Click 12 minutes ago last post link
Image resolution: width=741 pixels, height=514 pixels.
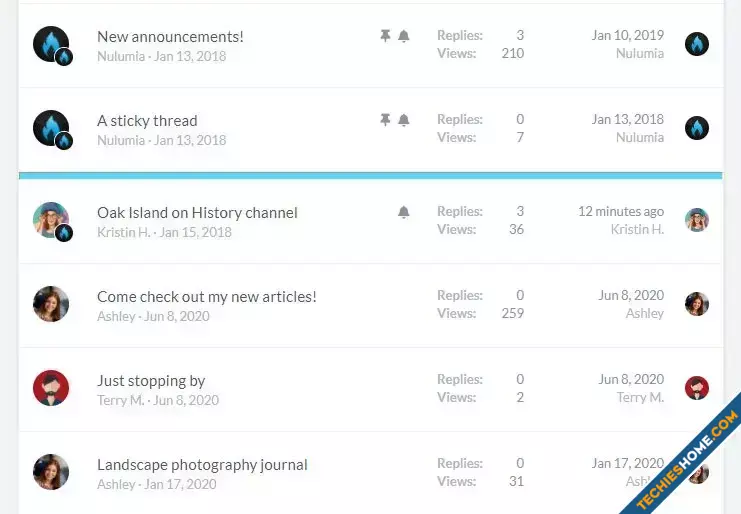point(621,211)
